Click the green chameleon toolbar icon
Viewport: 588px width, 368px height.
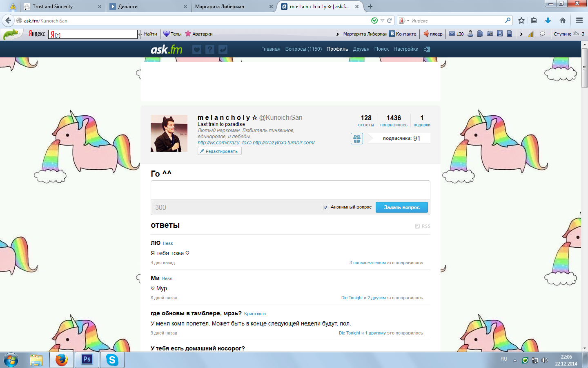click(11, 34)
